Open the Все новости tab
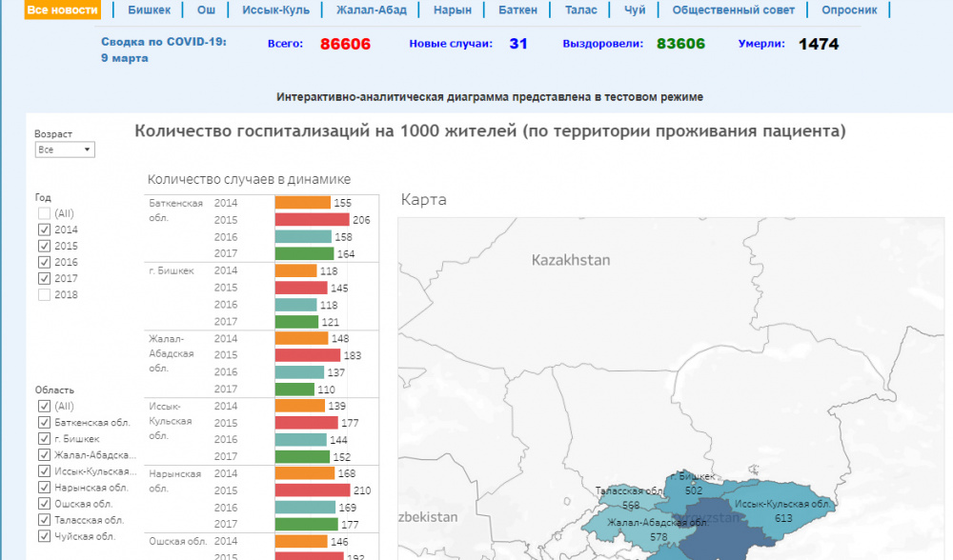The image size is (953, 560). point(62,10)
